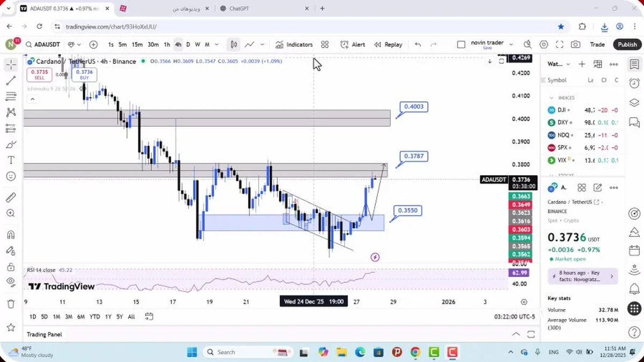Click the go to date calendar icon
The image size is (644, 362).
pos(149,316)
